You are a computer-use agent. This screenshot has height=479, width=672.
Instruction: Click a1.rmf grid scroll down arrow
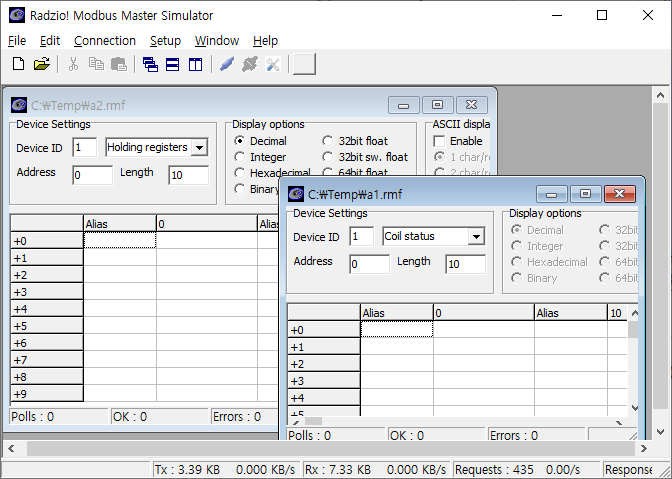(635, 408)
